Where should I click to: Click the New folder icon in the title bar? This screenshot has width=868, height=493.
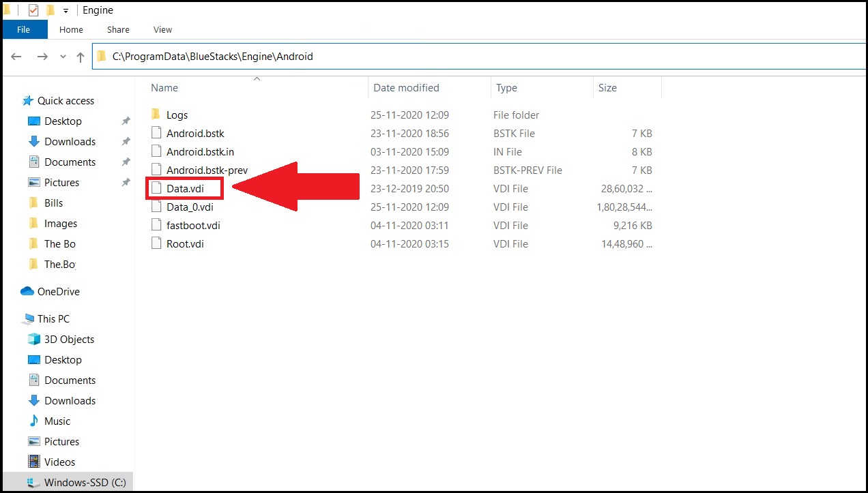point(50,10)
